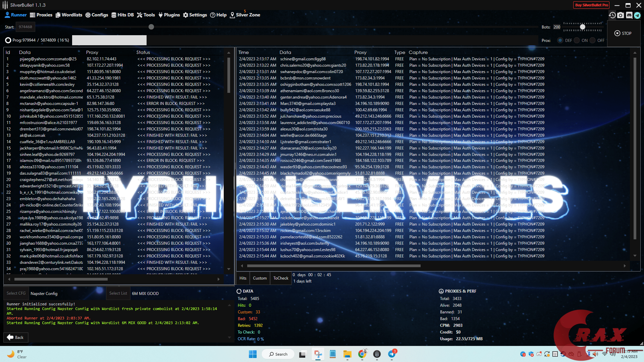
Task: Click the taskbar Search box
Action: tap(278, 354)
